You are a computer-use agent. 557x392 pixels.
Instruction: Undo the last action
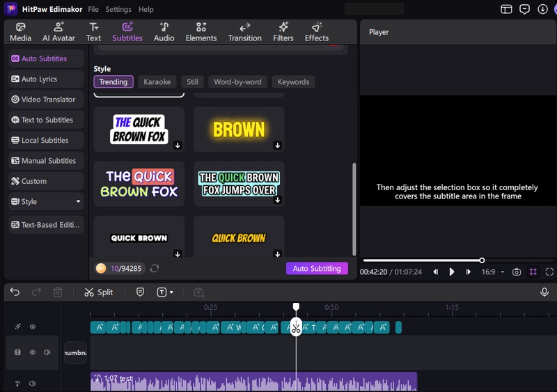coord(15,292)
